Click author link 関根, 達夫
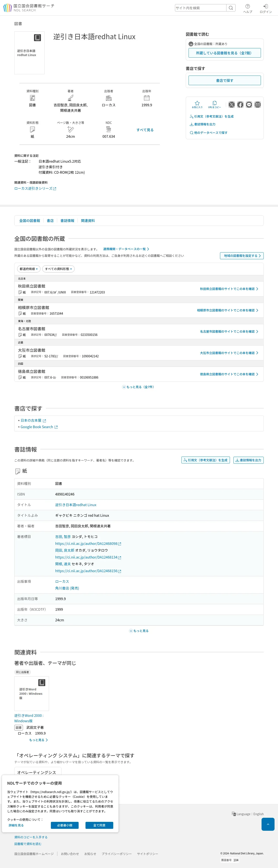 click(x=63, y=564)
